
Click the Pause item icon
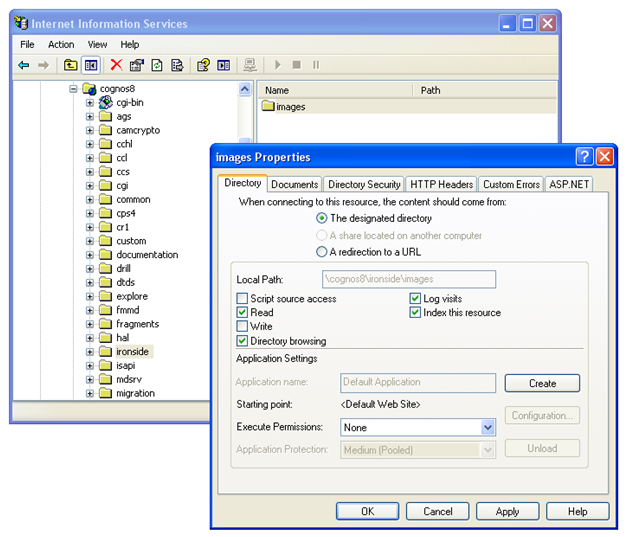click(316, 65)
